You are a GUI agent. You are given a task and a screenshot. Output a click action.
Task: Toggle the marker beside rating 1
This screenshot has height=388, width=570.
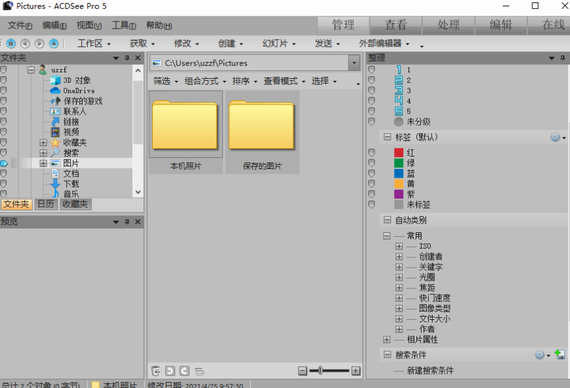coord(372,69)
